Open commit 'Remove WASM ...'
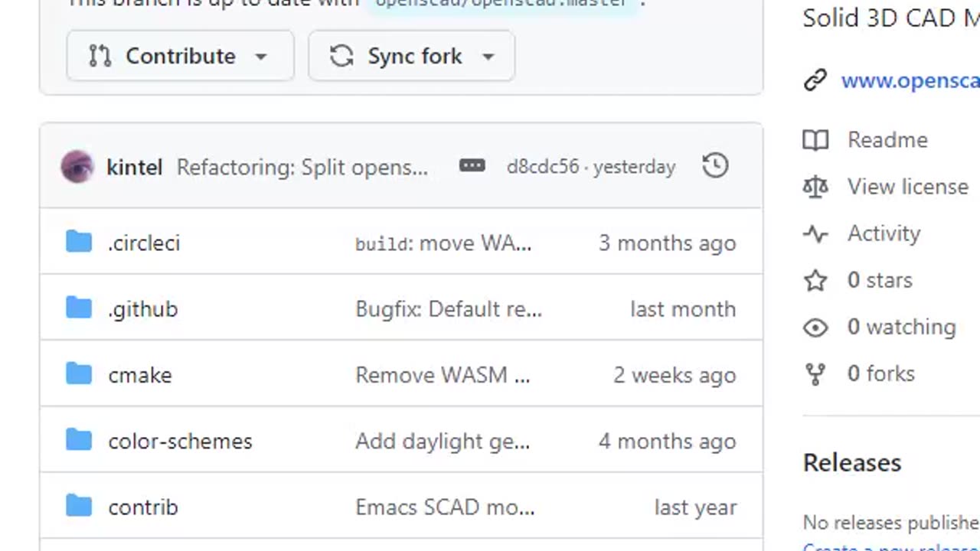The height and width of the screenshot is (551, 980). pos(443,375)
